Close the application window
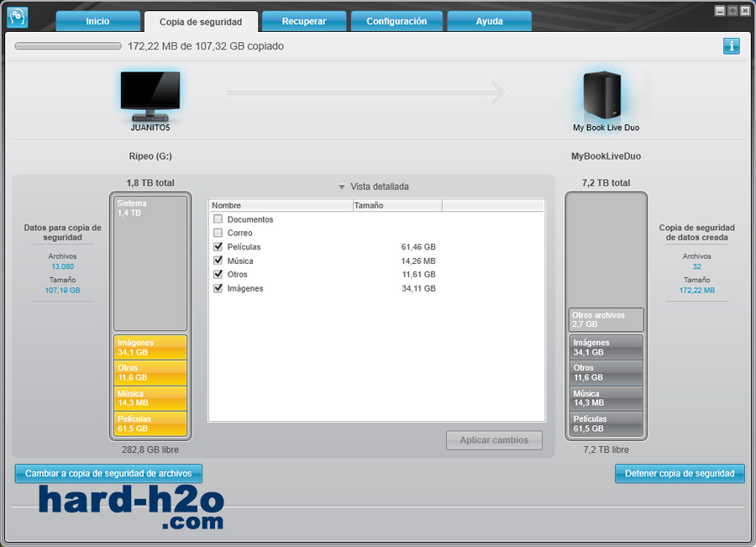 coord(745,11)
